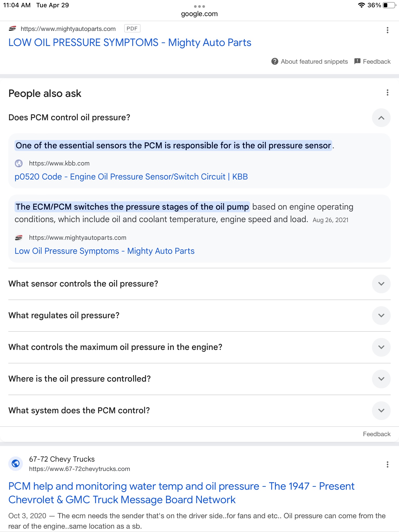Open LOW OIL PRESSURE SYMPTOMS PDF link

pos(130,43)
